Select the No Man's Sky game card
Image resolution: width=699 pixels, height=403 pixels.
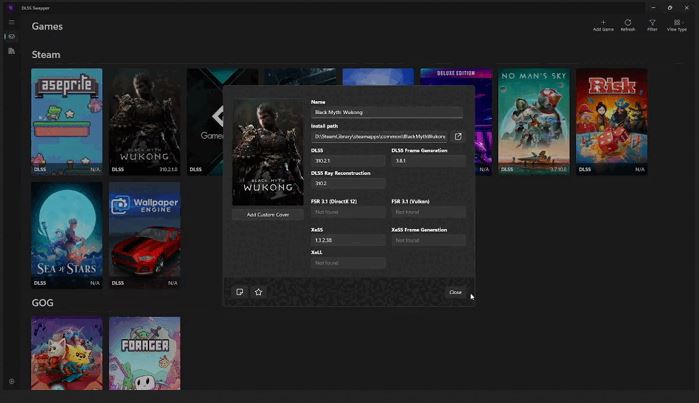tap(534, 121)
